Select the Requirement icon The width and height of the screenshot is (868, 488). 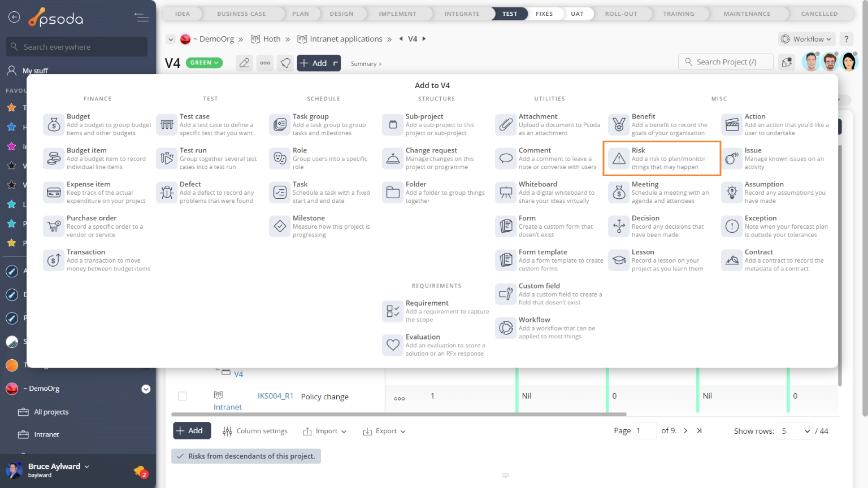(393, 311)
